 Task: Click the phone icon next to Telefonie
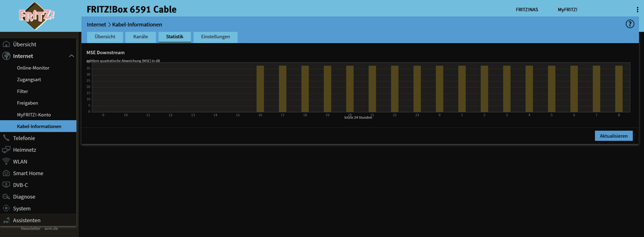click(6, 138)
